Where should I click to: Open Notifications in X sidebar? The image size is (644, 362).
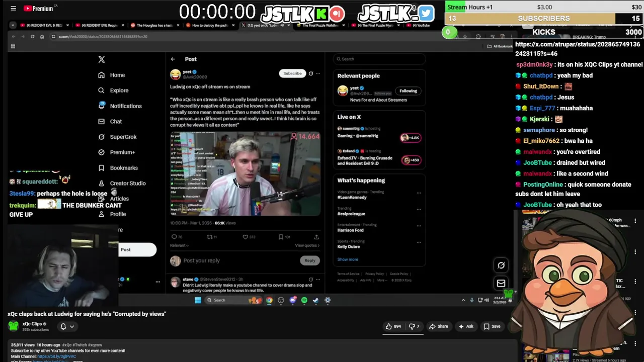(120, 106)
